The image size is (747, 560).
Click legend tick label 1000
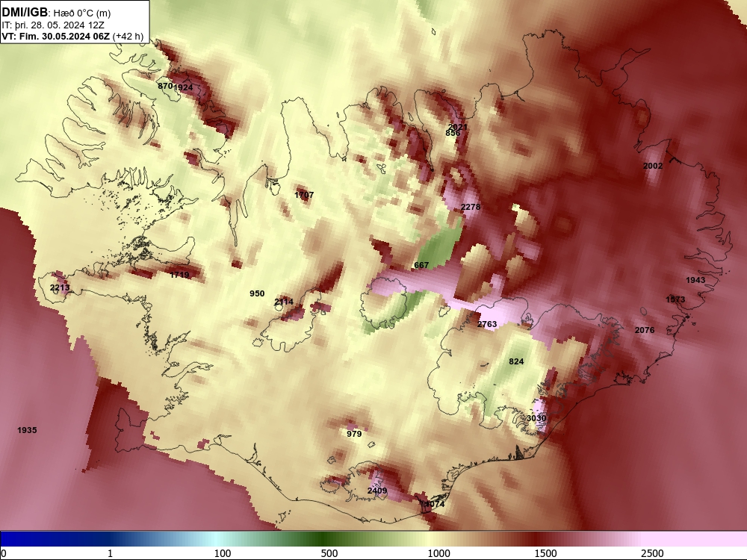pos(438,553)
